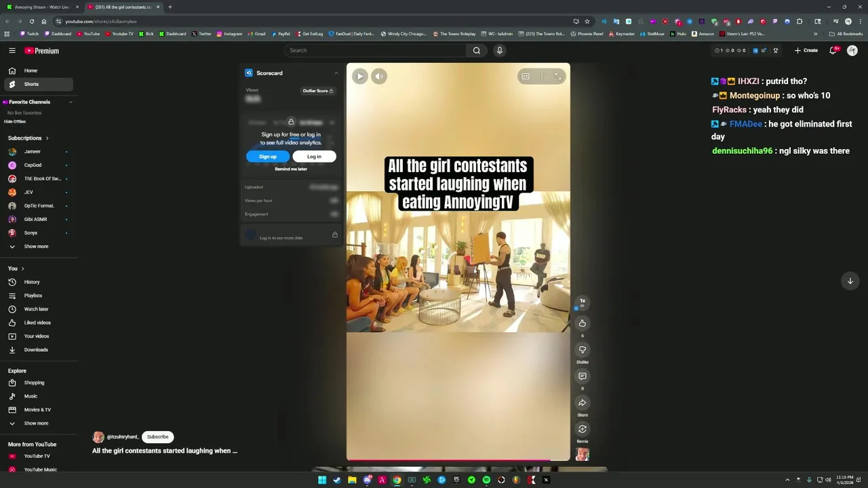868x488 pixels.
Task: Click the Create button
Action: pyautogui.click(x=806, y=50)
